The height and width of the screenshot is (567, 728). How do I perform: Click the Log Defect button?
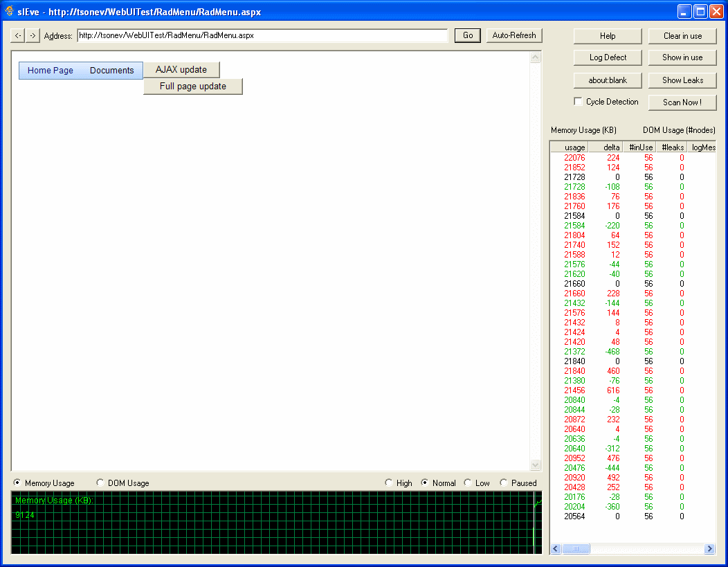[x=608, y=57]
